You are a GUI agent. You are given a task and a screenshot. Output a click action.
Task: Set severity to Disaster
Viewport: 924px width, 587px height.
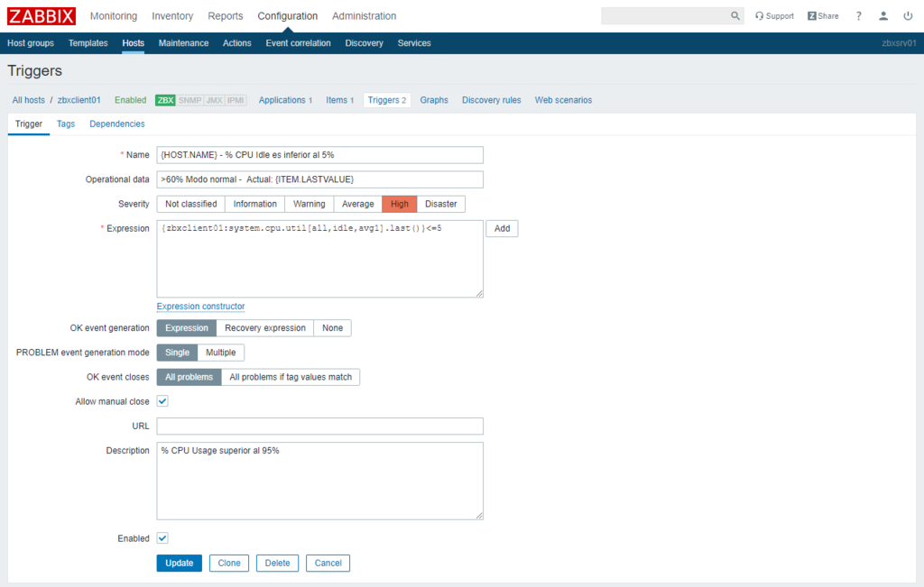click(x=440, y=204)
